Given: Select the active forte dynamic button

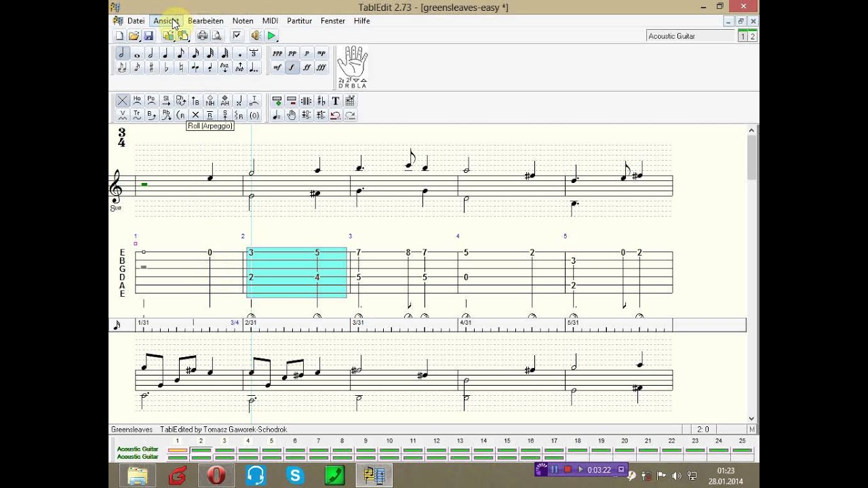Looking at the screenshot, I should [x=292, y=68].
